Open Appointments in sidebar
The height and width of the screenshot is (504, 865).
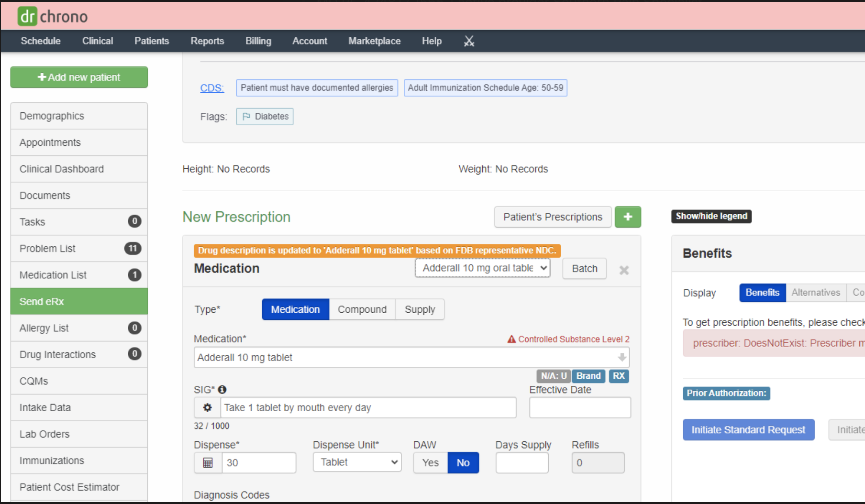coord(79,142)
